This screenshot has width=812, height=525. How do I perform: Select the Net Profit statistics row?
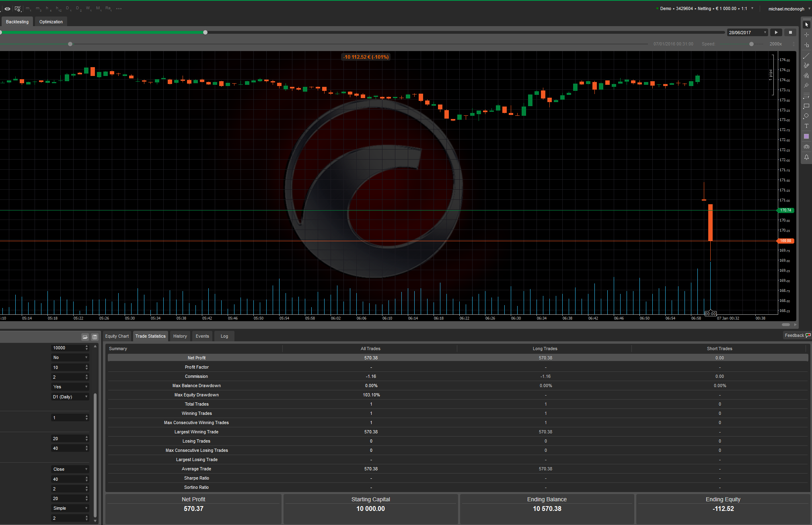(x=458, y=358)
